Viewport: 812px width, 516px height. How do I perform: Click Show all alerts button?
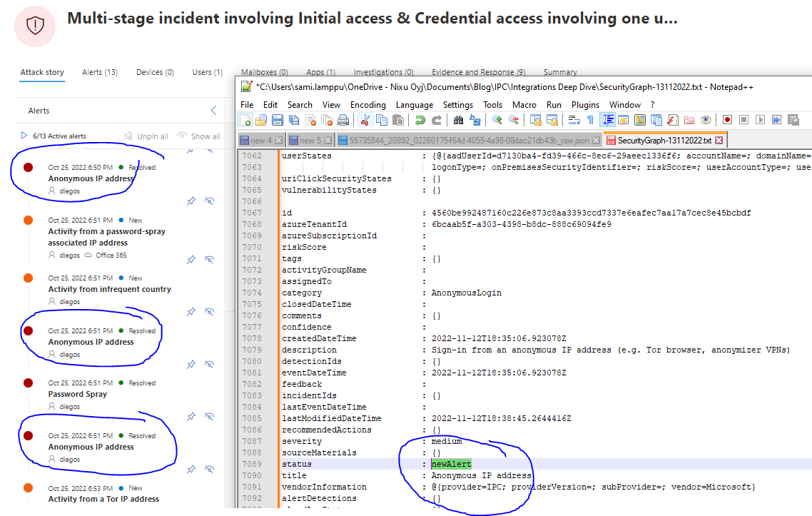coord(199,136)
